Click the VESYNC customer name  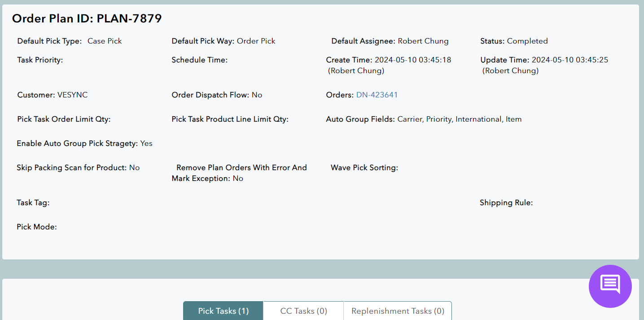[72, 95]
